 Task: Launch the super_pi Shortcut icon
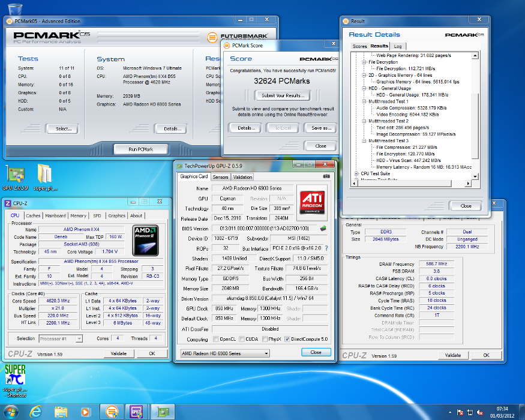tap(15, 381)
